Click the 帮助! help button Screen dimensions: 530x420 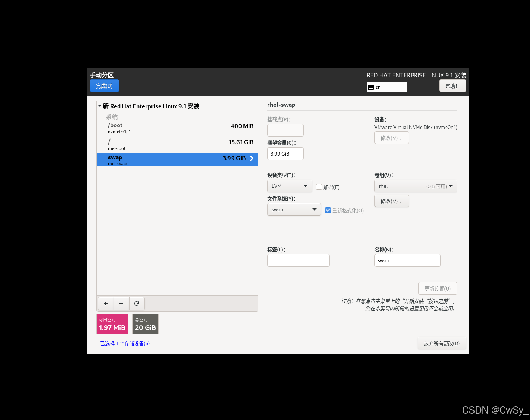tap(453, 86)
